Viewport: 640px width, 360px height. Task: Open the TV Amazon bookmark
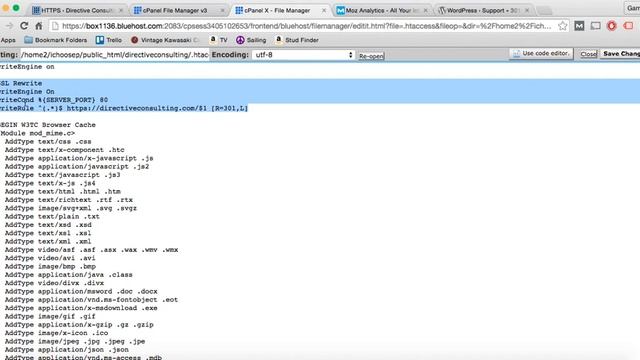click(218, 40)
